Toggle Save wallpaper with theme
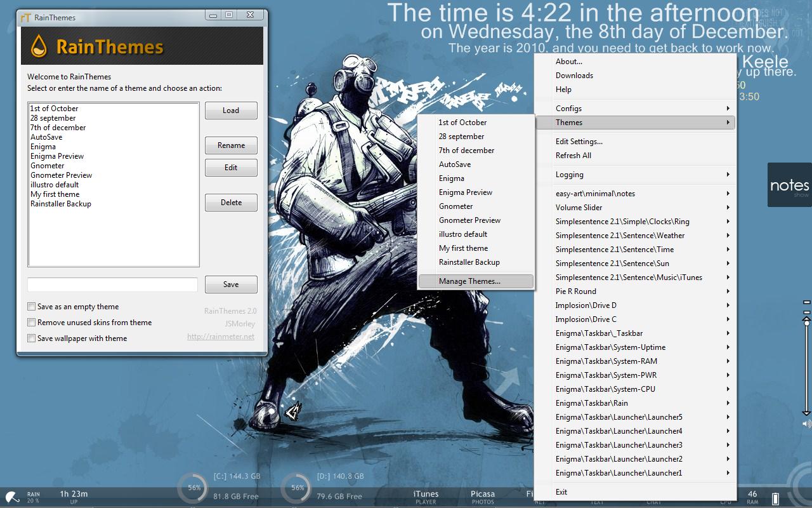The width and height of the screenshot is (812, 508). click(x=31, y=338)
